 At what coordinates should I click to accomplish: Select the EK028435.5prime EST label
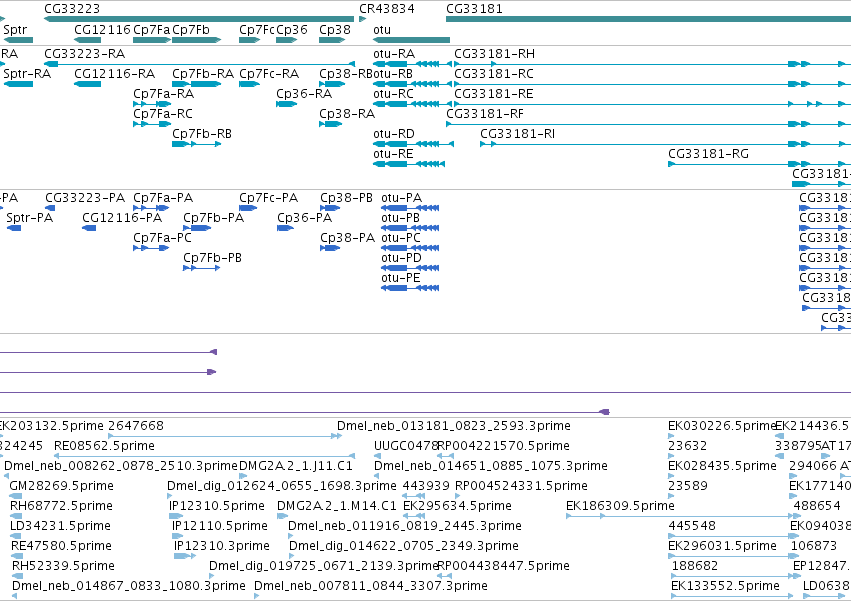pyautogui.click(x=722, y=466)
